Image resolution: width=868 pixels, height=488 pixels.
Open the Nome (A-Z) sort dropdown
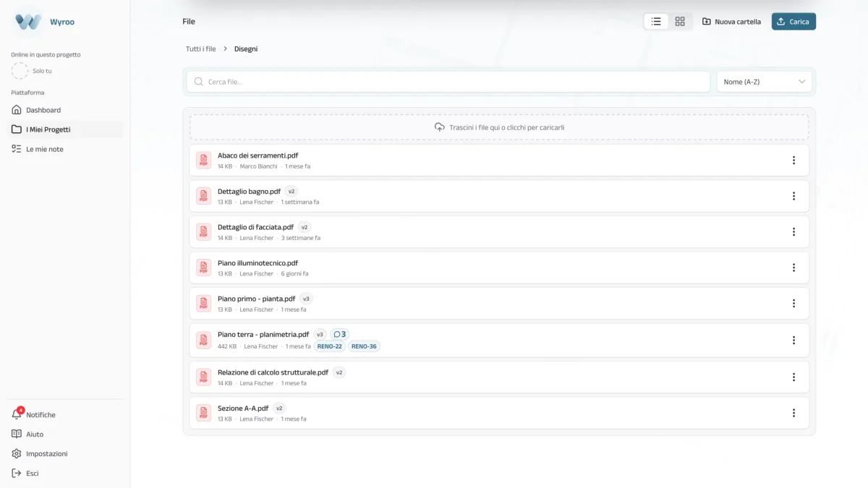(x=765, y=82)
